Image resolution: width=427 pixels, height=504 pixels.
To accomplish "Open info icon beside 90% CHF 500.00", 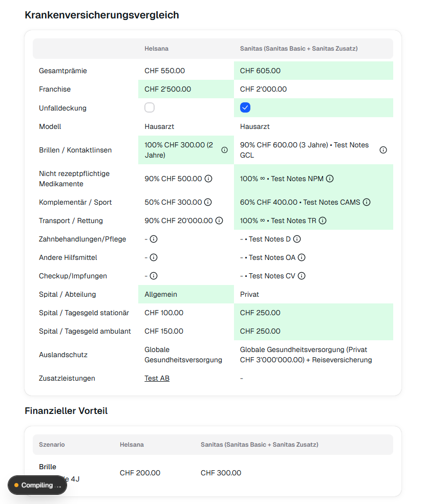I will 208,179.
